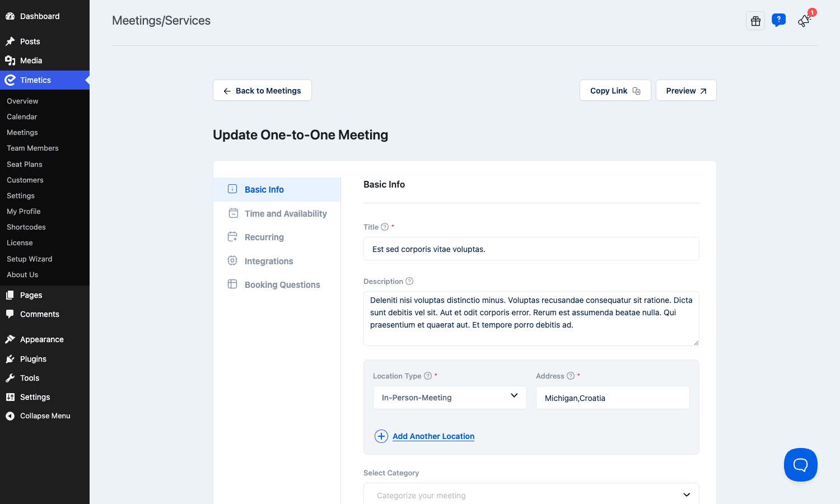Click the Booking Questions table icon
The height and width of the screenshot is (504, 840).
[232, 284]
